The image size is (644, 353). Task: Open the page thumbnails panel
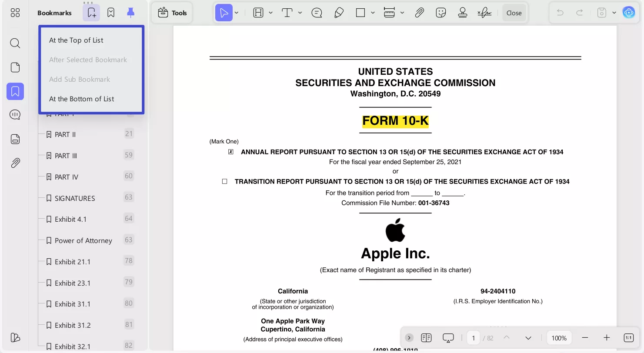15,67
